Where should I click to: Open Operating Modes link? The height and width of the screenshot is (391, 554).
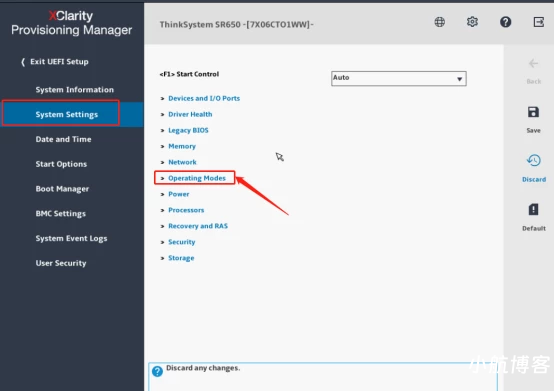click(197, 178)
